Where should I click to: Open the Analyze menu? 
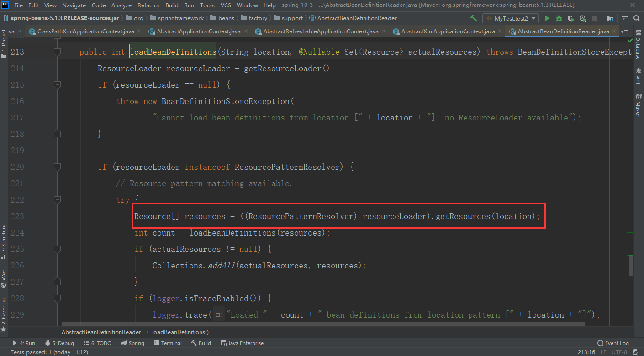coord(122,5)
